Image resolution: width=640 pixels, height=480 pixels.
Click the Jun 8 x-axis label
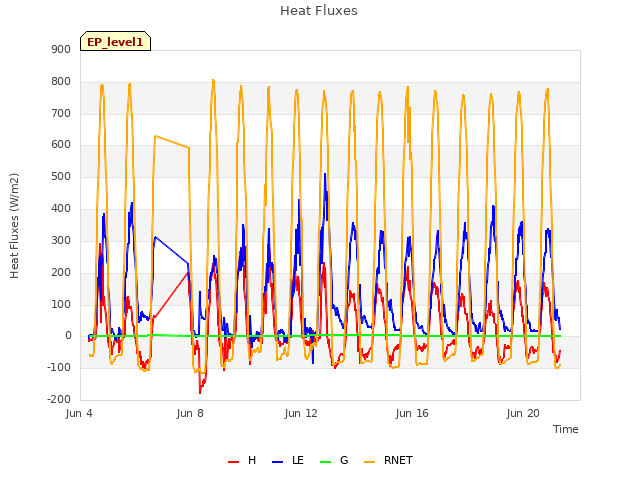coord(190,413)
